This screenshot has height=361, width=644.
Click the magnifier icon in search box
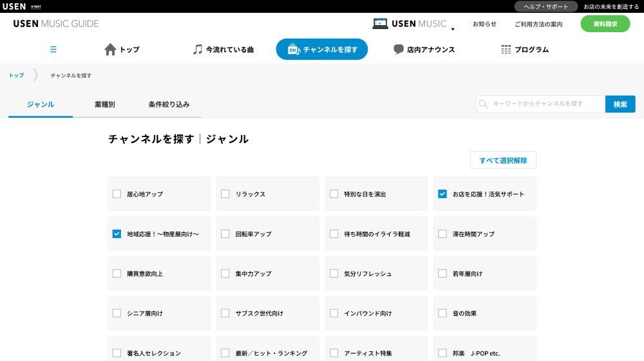click(x=484, y=104)
